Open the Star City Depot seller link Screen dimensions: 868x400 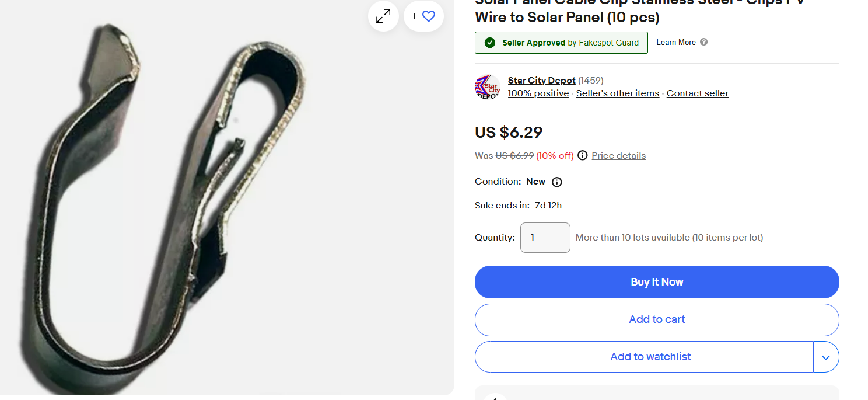[541, 81]
